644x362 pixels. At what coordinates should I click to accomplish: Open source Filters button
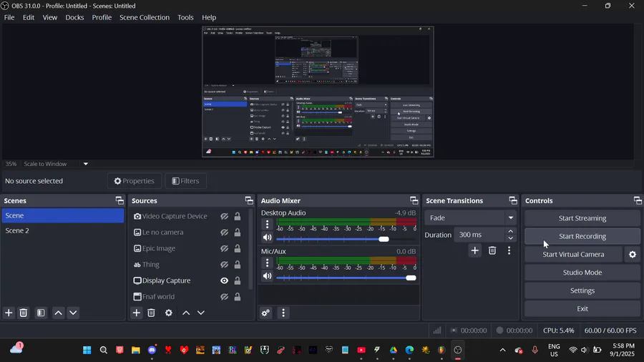(185, 181)
